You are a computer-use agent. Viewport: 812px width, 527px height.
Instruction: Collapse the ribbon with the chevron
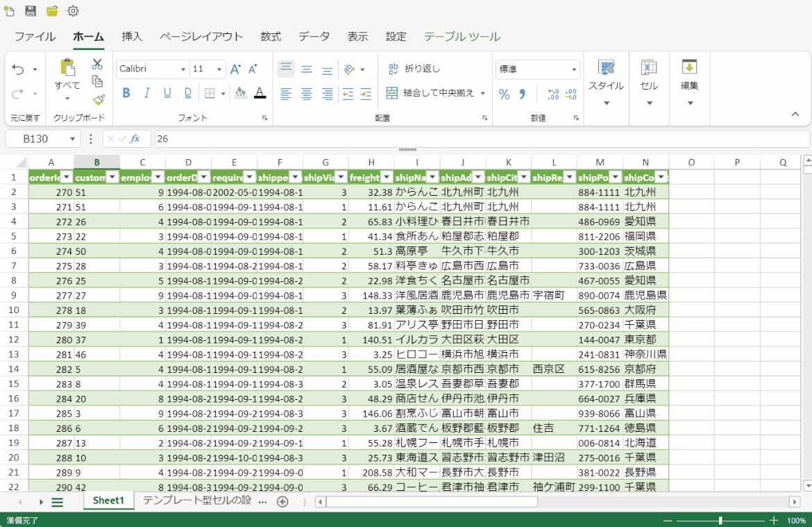click(x=795, y=114)
